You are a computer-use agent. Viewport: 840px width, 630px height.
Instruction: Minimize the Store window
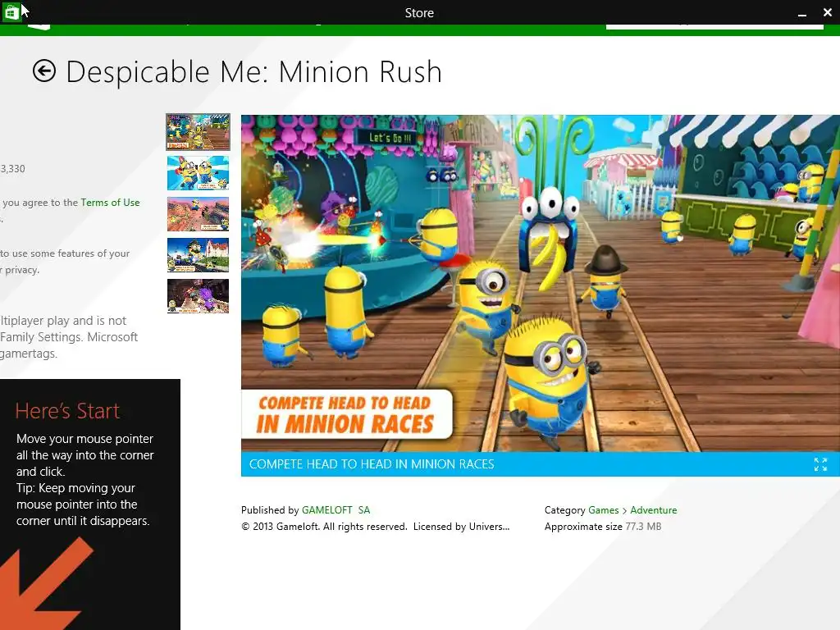802,13
